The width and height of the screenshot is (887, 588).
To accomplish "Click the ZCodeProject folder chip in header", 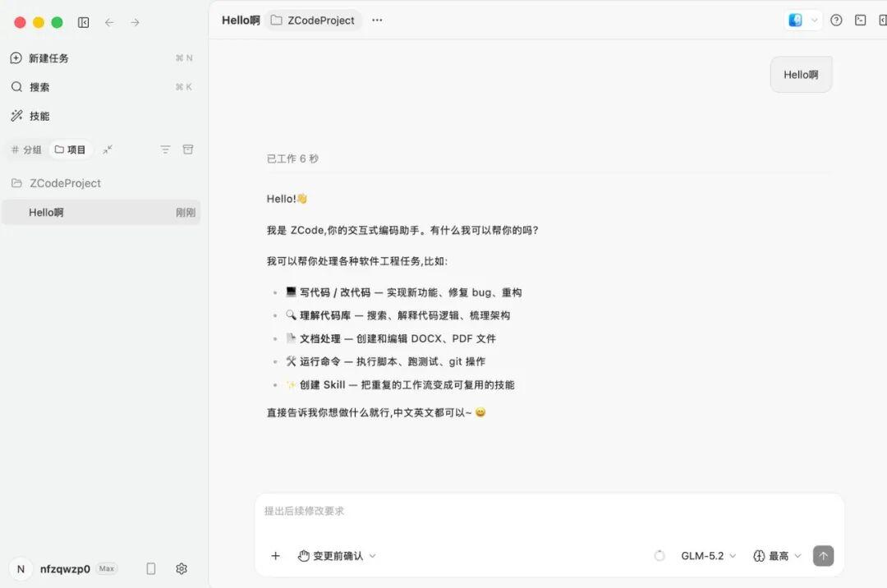I will click(x=313, y=21).
